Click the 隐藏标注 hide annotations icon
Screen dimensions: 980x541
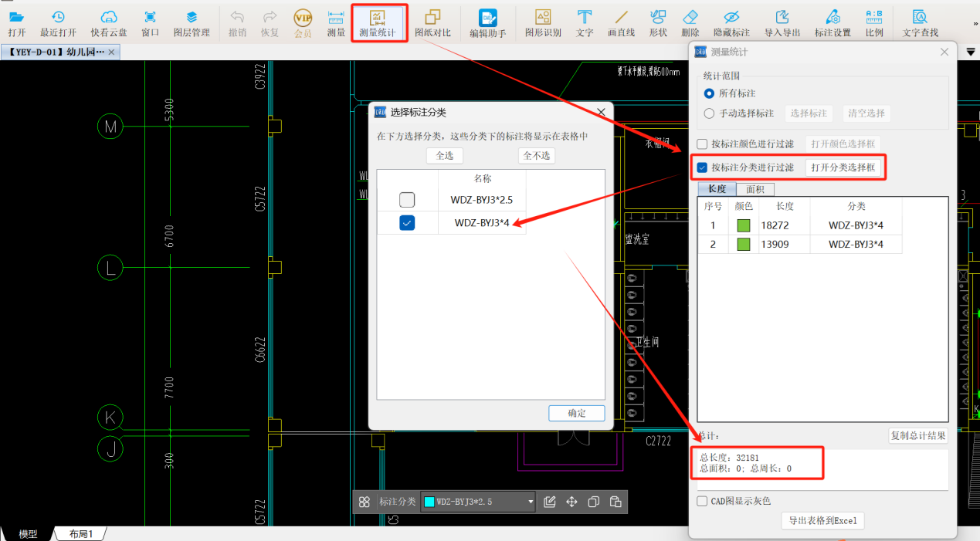(x=731, y=22)
